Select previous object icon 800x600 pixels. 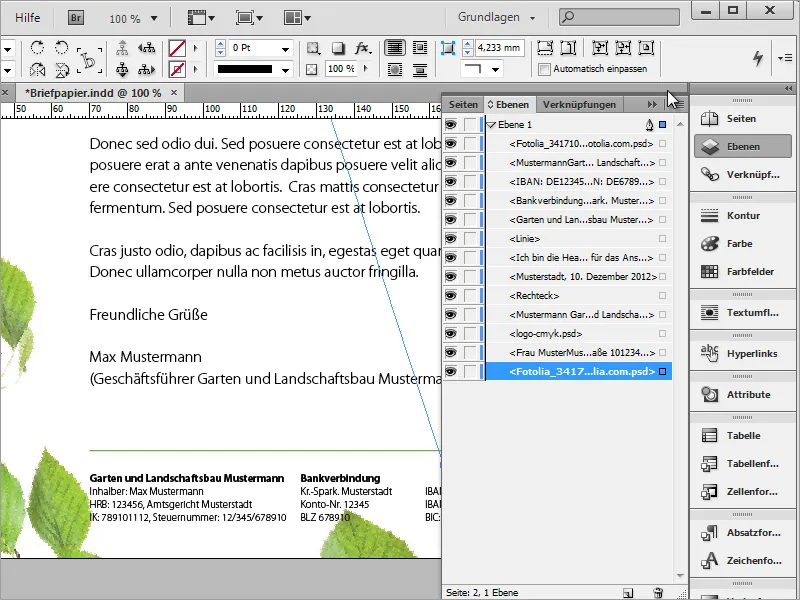coord(146,48)
